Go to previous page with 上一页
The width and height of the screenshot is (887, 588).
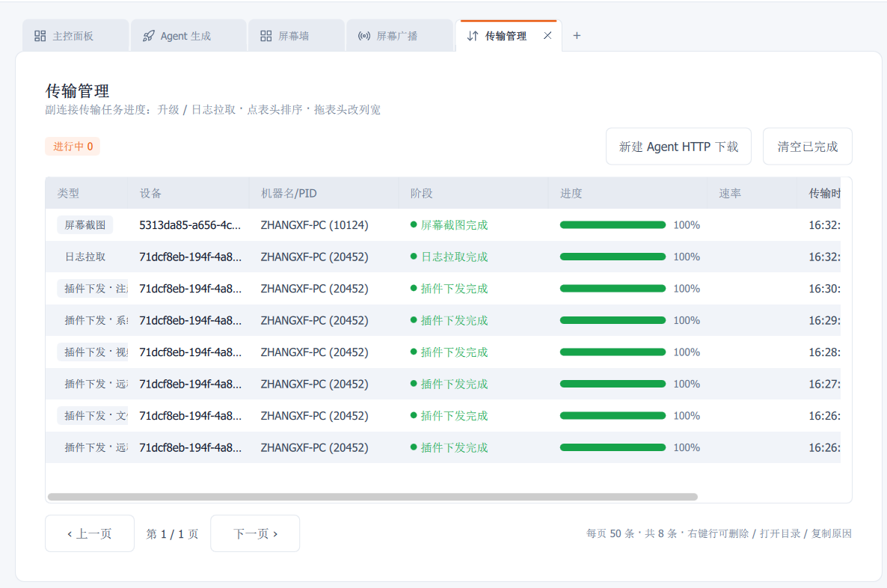(90, 533)
